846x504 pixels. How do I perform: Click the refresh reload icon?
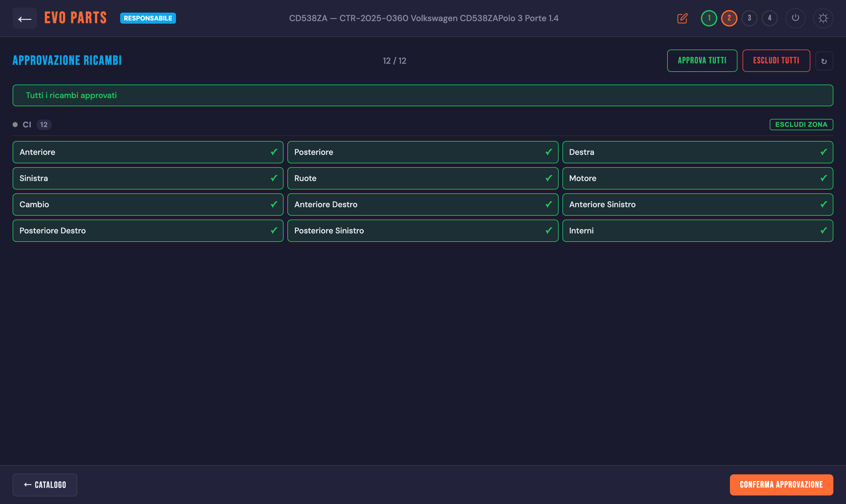click(x=824, y=61)
